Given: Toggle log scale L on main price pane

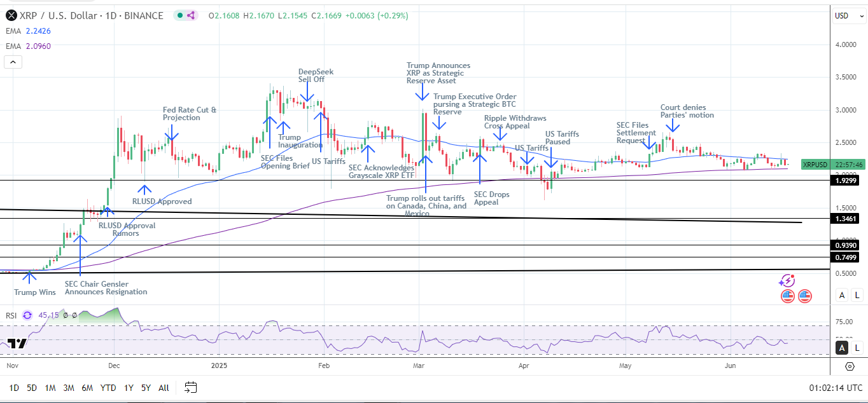Looking at the screenshot, I should [x=857, y=295].
